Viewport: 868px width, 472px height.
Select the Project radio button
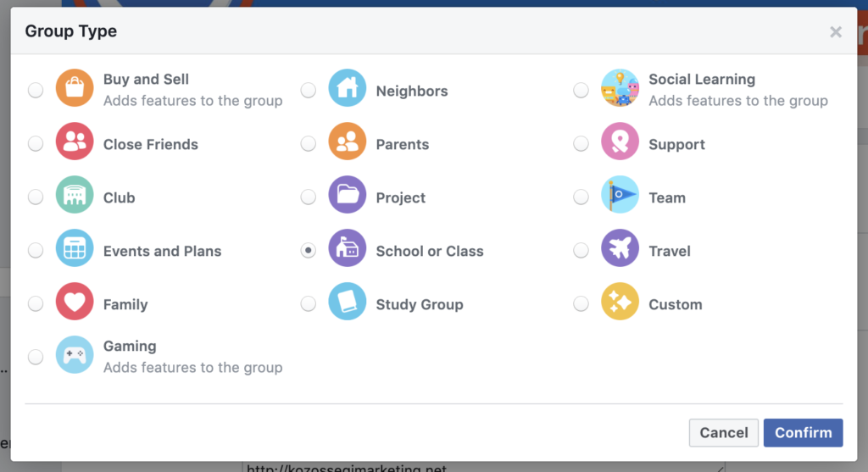click(309, 197)
